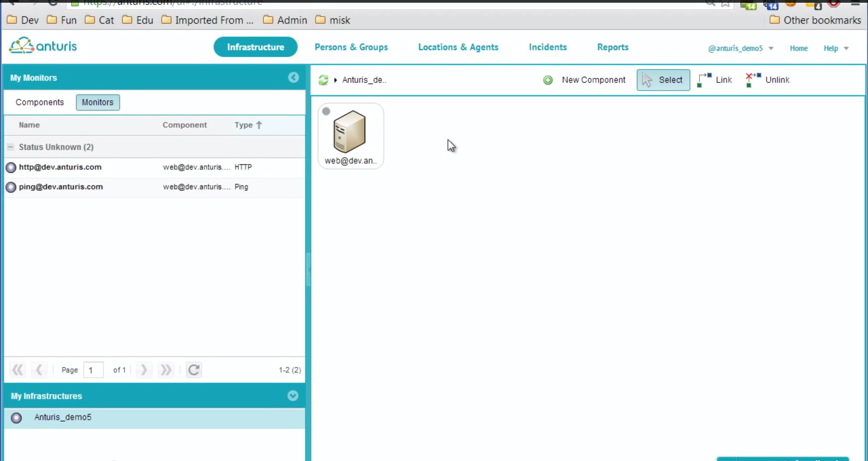The width and height of the screenshot is (868, 461).
Task: Click the green refresh icon beside Anturis_de..
Action: 323,80
